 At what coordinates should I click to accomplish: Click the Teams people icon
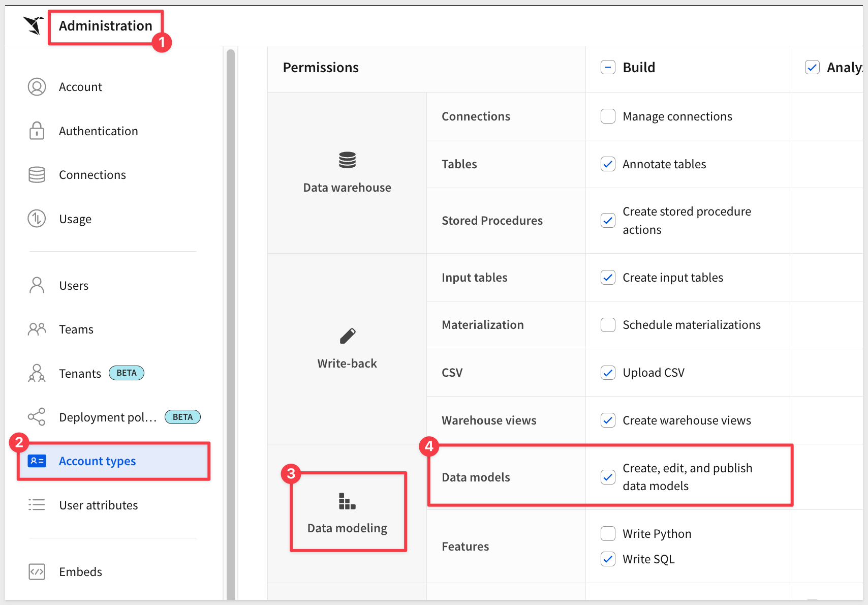pos(37,329)
